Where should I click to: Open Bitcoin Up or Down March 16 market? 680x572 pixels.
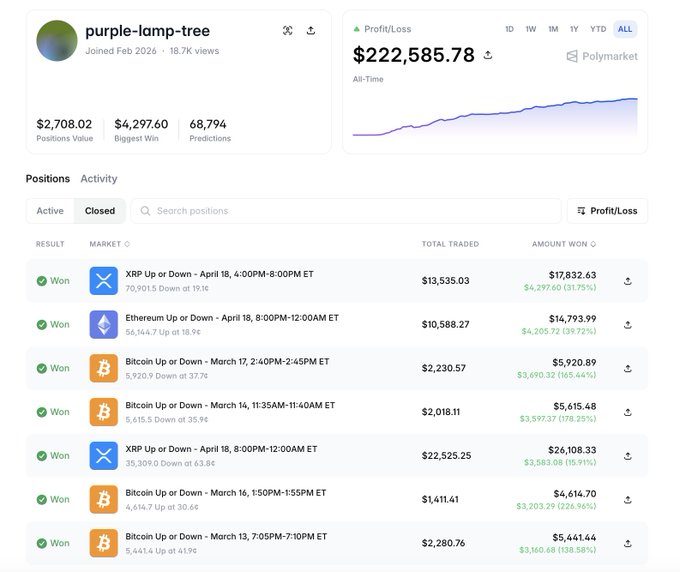226,493
